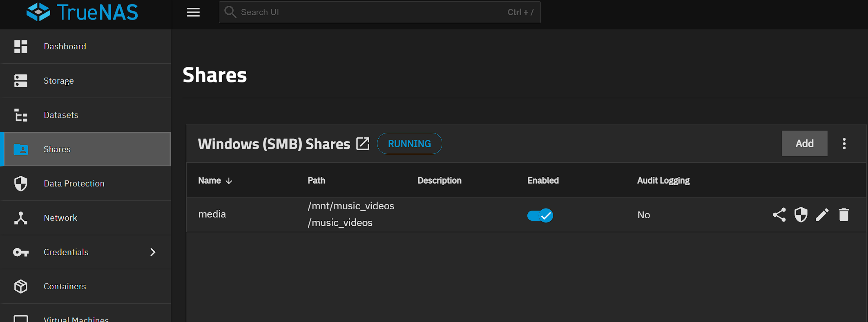Toggle the sidebar hamburger menu

point(193,12)
